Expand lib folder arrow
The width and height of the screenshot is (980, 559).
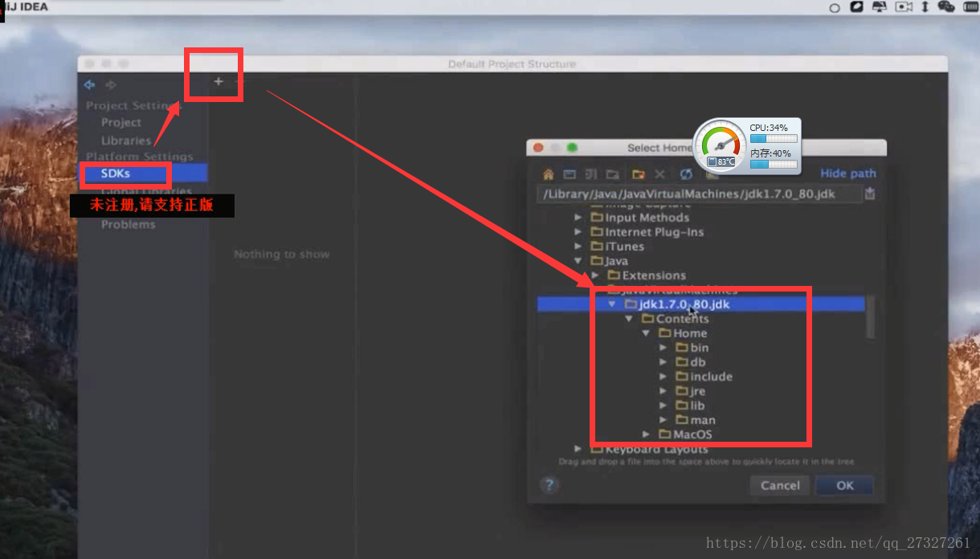(663, 406)
